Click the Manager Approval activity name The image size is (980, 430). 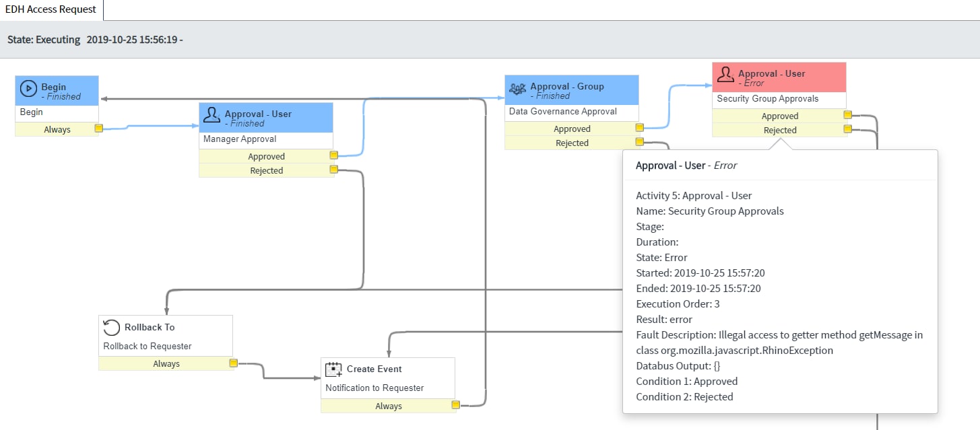240,140
